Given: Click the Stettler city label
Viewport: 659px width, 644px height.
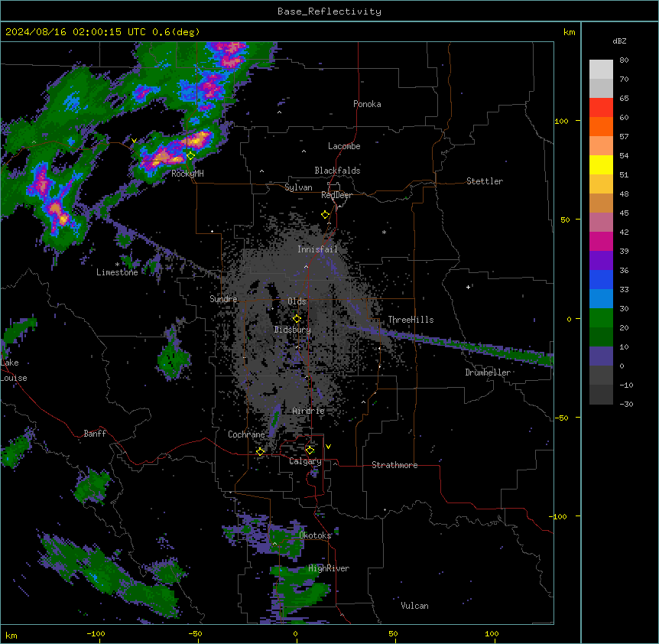Looking at the screenshot, I should pyautogui.click(x=485, y=181).
